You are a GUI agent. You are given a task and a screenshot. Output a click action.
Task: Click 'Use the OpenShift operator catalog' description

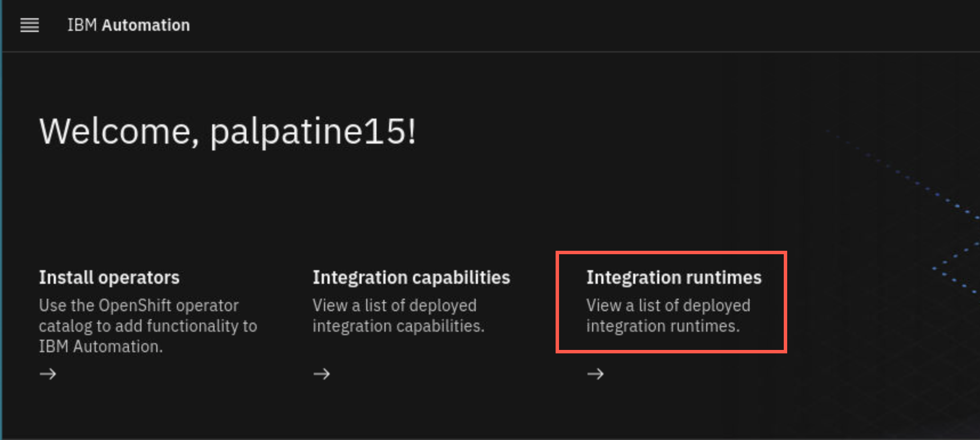point(148,326)
